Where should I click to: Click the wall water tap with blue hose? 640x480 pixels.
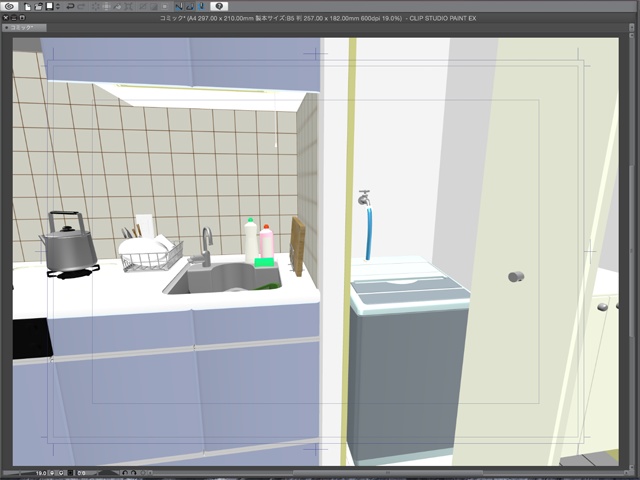point(366,224)
